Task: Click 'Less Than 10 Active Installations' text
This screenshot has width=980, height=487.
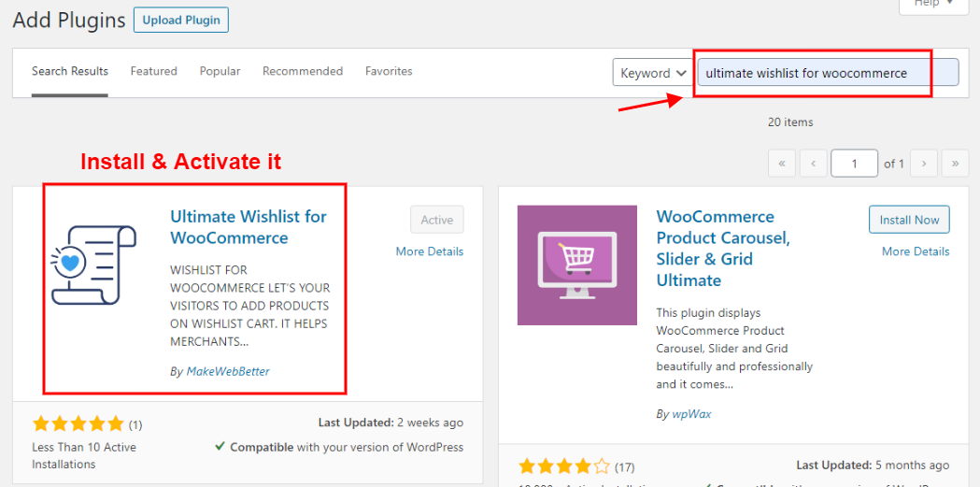Action: [84, 456]
